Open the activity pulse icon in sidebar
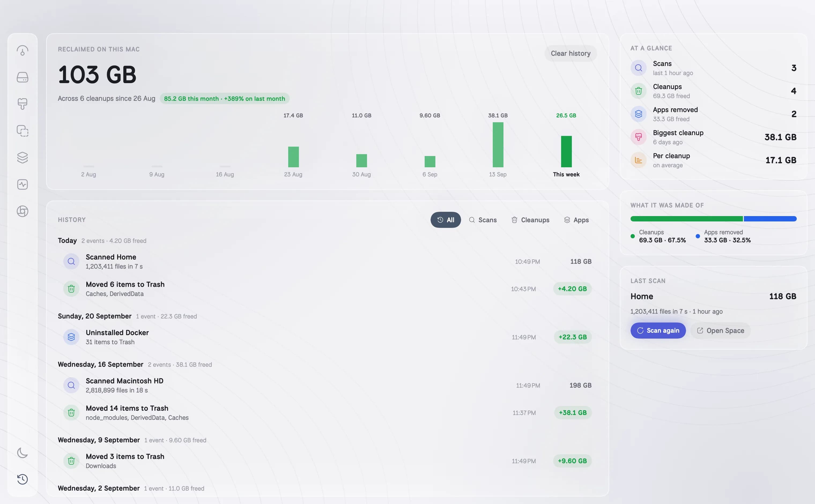This screenshot has height=504, width=815. coord(22,184)
